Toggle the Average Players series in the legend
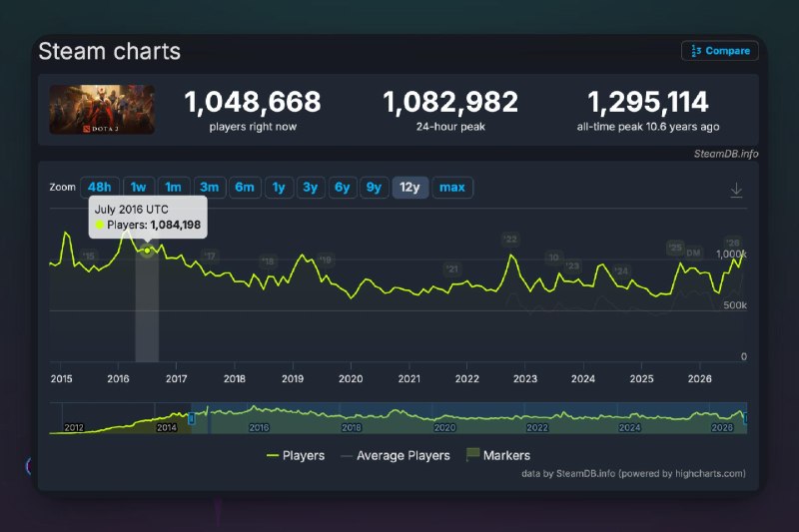Viewport: 799px width, 532px height. (396, 455)
